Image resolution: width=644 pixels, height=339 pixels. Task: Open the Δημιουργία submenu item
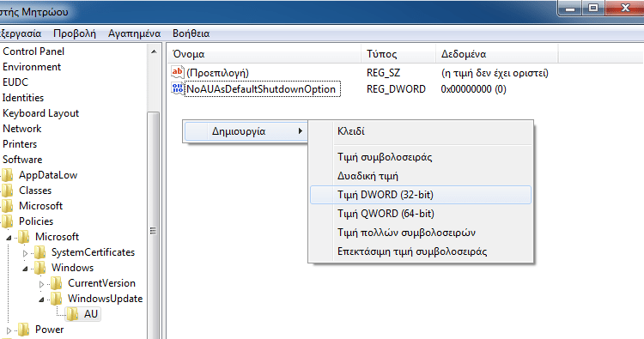(x=246, y=131)
